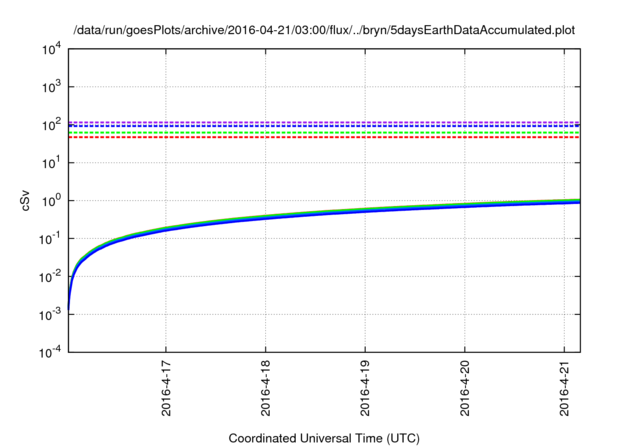
Task: Click the 10^0 y-axis tick label
Action: 51,201
